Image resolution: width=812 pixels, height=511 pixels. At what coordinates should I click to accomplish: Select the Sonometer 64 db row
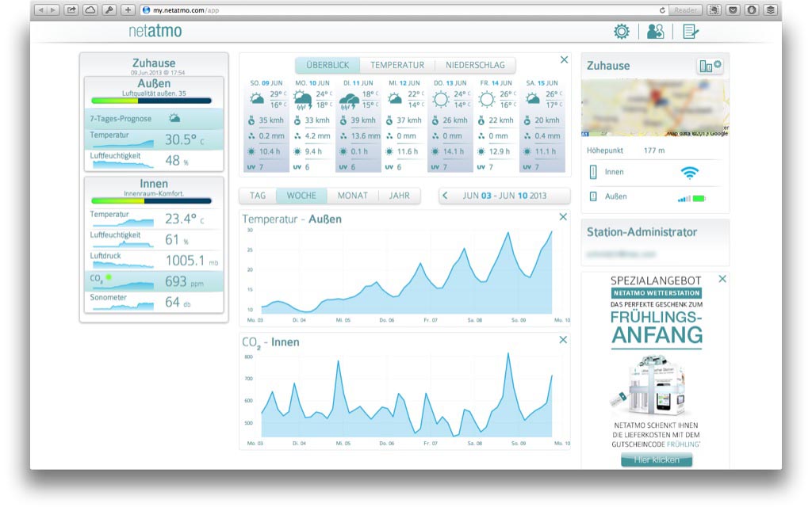coord(154,302)
